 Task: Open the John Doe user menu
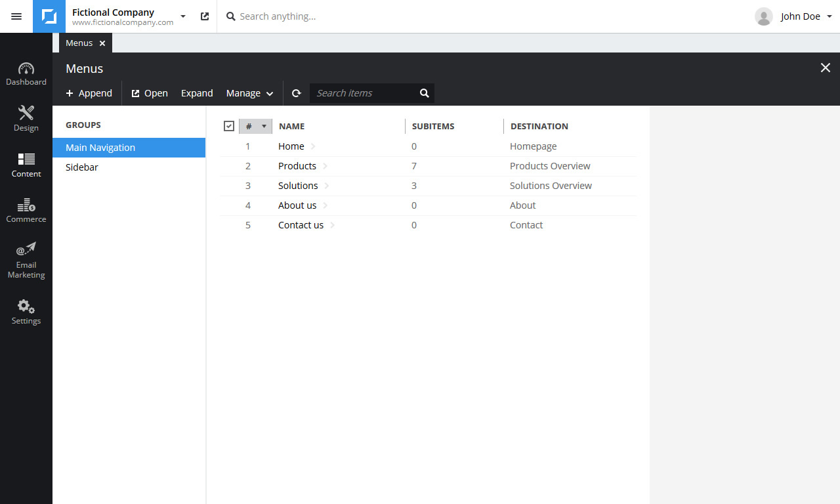(794, 16)
